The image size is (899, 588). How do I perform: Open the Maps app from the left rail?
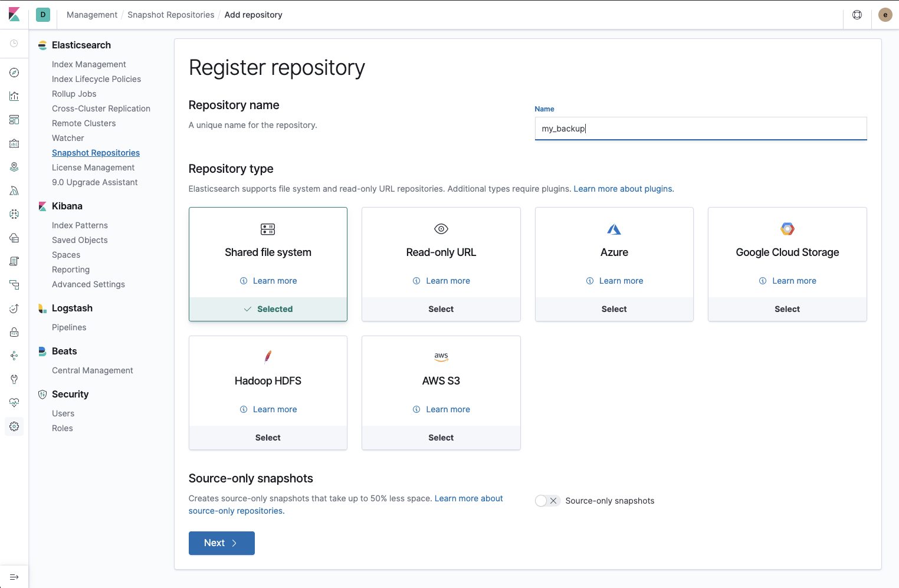click(14, 166)
